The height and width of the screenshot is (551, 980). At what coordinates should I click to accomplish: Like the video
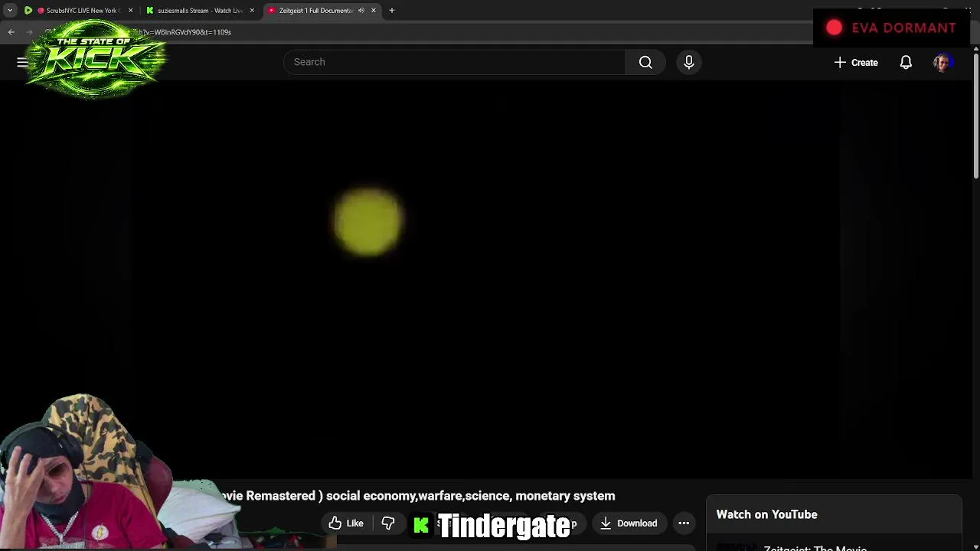coord(346,523)
